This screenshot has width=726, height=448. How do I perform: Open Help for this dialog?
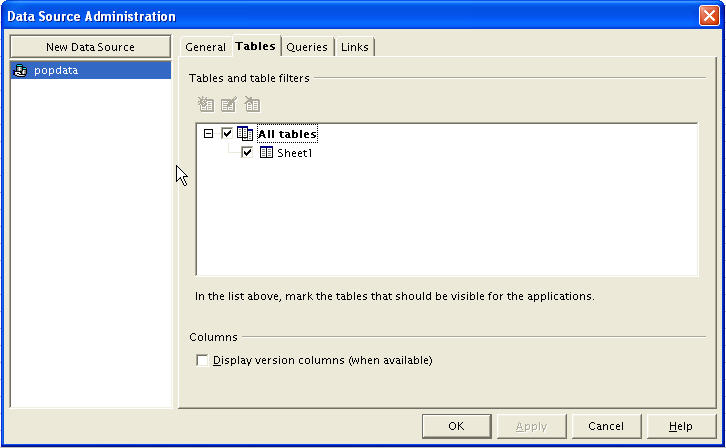[681, 426]
